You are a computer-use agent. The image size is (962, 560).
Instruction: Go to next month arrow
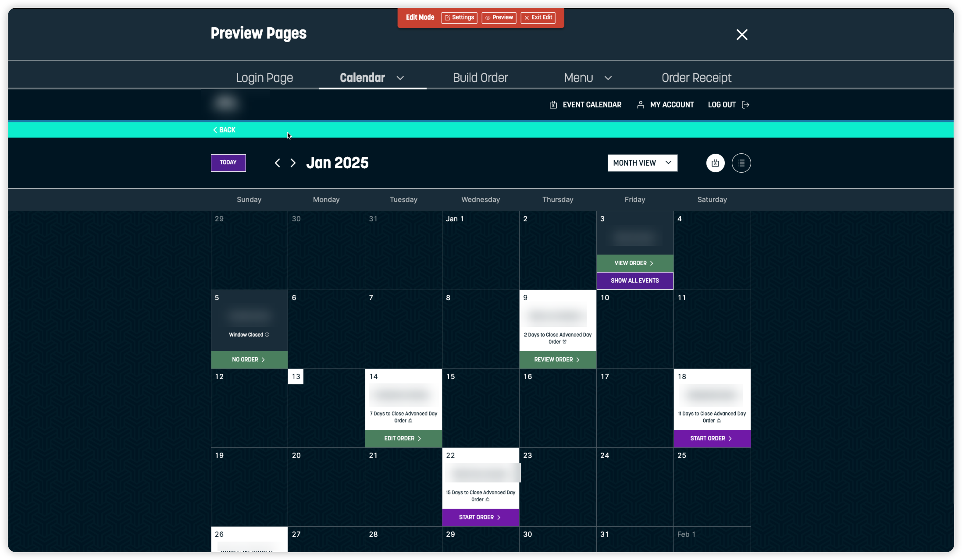293,163
